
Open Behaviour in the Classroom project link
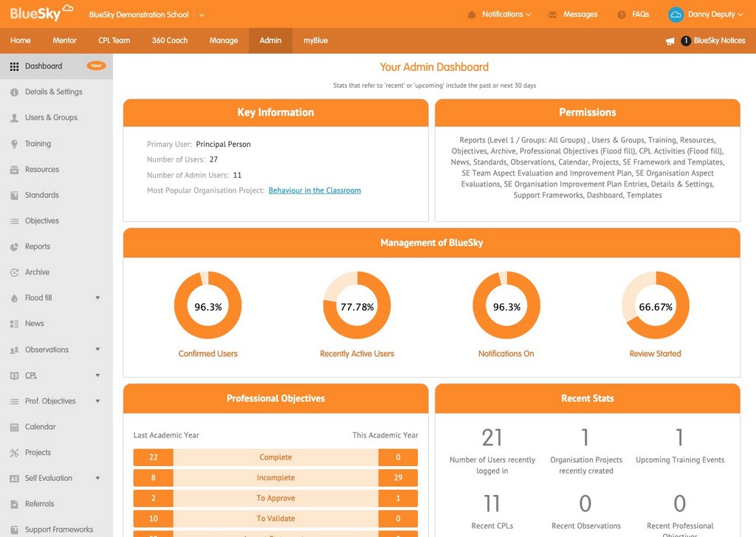click(315, 190)
